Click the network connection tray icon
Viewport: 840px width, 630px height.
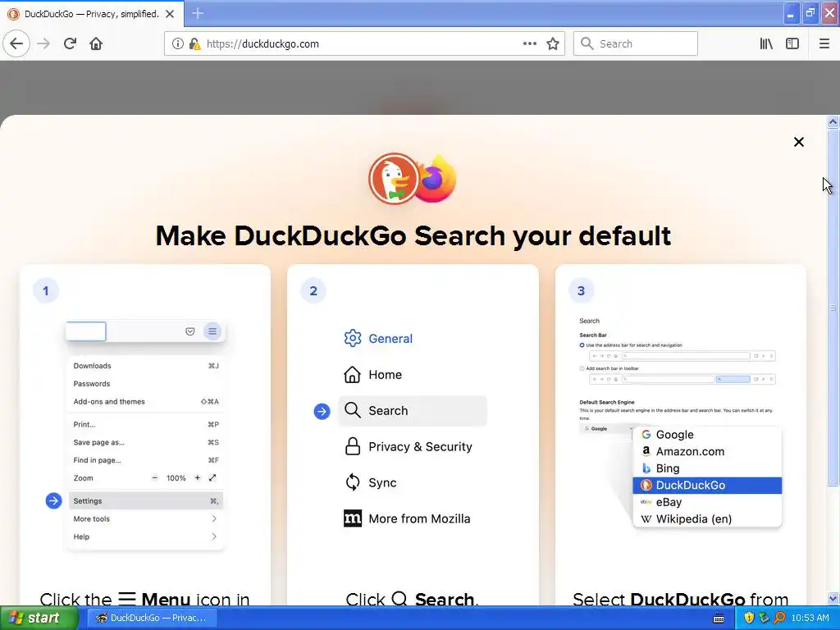[x=764, y=618]
